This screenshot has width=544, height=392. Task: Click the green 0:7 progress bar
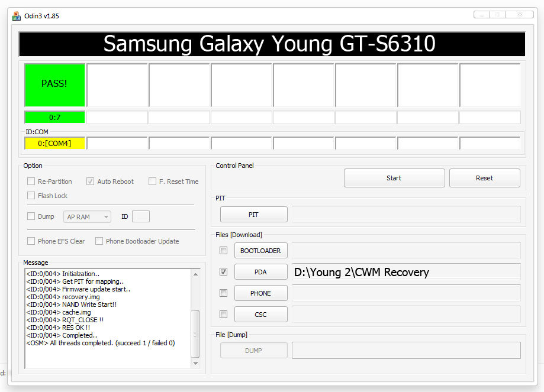[55, 117]
